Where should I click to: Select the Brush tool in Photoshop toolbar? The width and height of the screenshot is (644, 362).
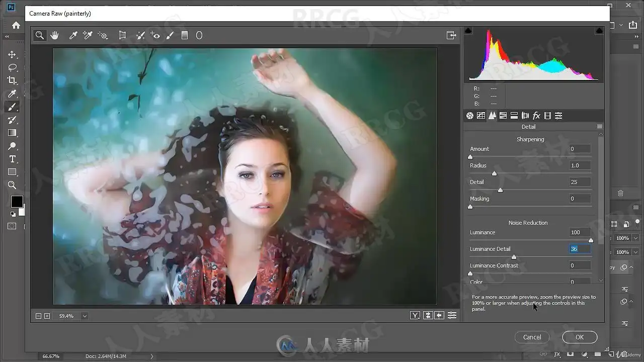coord(13,107)
